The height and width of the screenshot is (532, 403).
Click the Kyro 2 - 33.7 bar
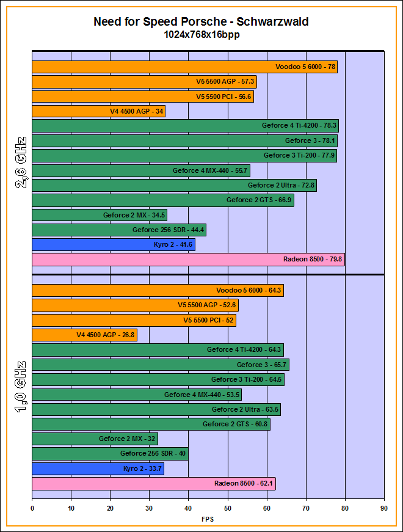click(x=98, y=469)
